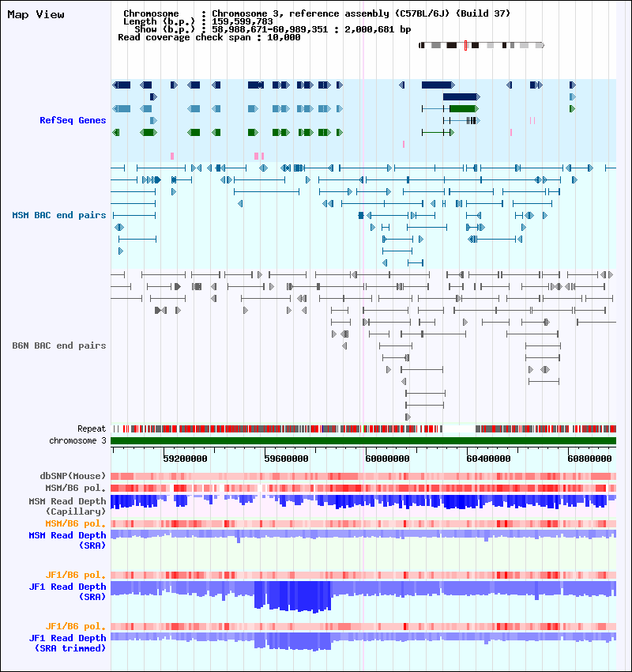
Task: Click the Map View title
Action: 36,14
